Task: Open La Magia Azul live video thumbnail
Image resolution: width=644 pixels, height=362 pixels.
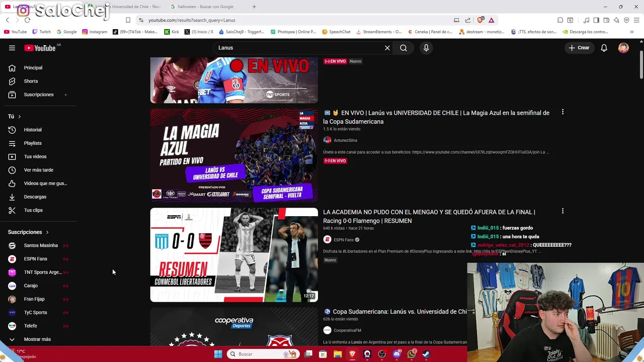Action: tap(234, 155)
